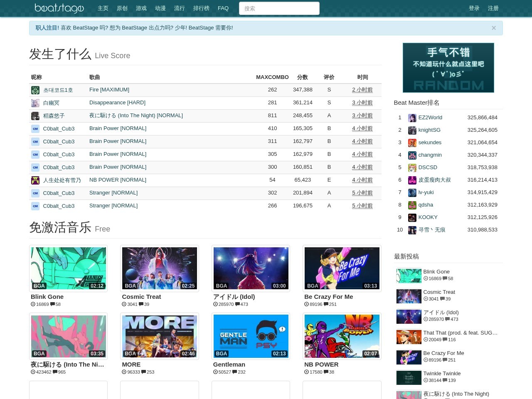This screenshot has height=399, width=532.
Task: Click inside the 搜索 search box
Action: [x=279, y=8]
